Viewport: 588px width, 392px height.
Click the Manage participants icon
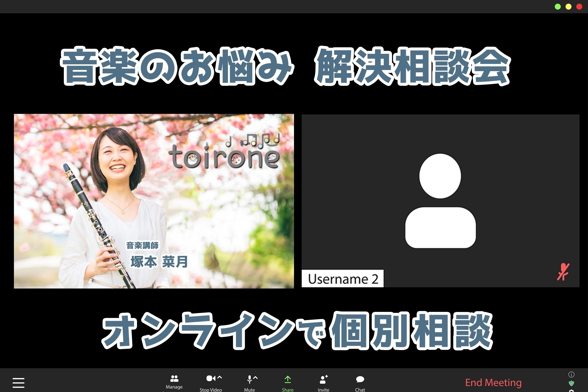point(174,379)
